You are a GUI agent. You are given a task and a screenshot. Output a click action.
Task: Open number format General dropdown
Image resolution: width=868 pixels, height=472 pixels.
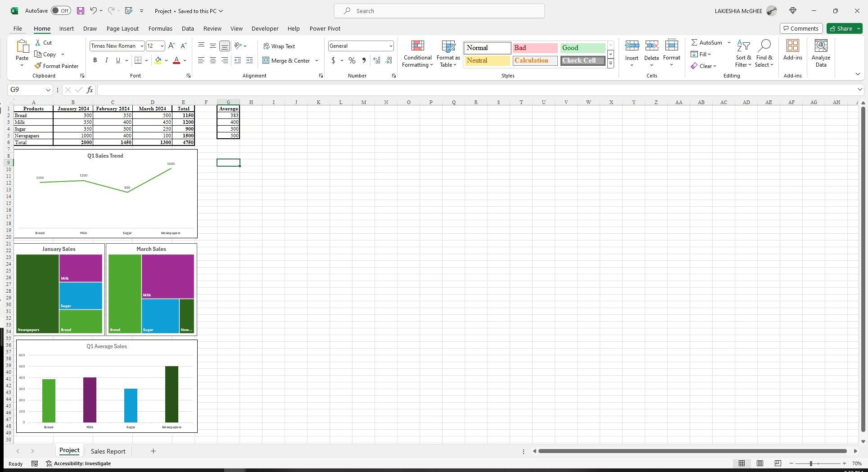coord(390,46)
